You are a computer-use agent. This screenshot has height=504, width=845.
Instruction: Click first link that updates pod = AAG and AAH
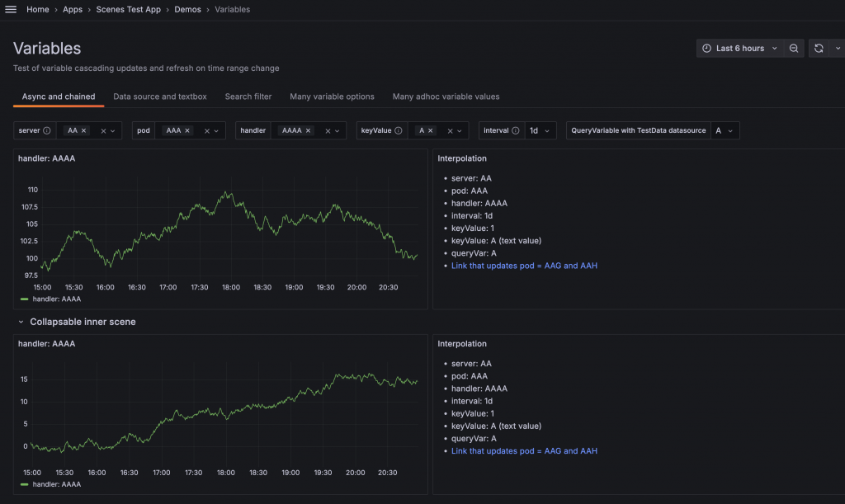tap(524, 266)
